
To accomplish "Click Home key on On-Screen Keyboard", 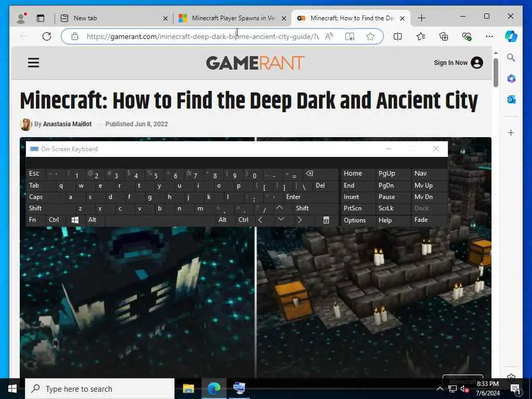I will [x=357, y=174].
